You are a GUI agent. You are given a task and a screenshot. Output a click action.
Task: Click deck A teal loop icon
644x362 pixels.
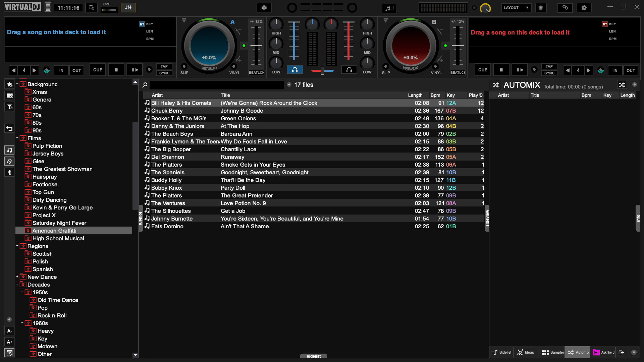click(47, 70)
